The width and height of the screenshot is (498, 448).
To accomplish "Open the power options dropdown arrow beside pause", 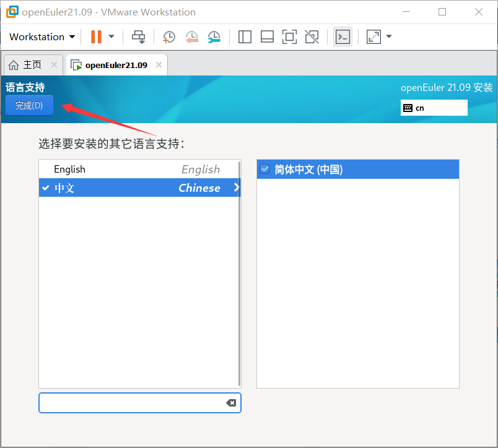I will click(111, 37).
